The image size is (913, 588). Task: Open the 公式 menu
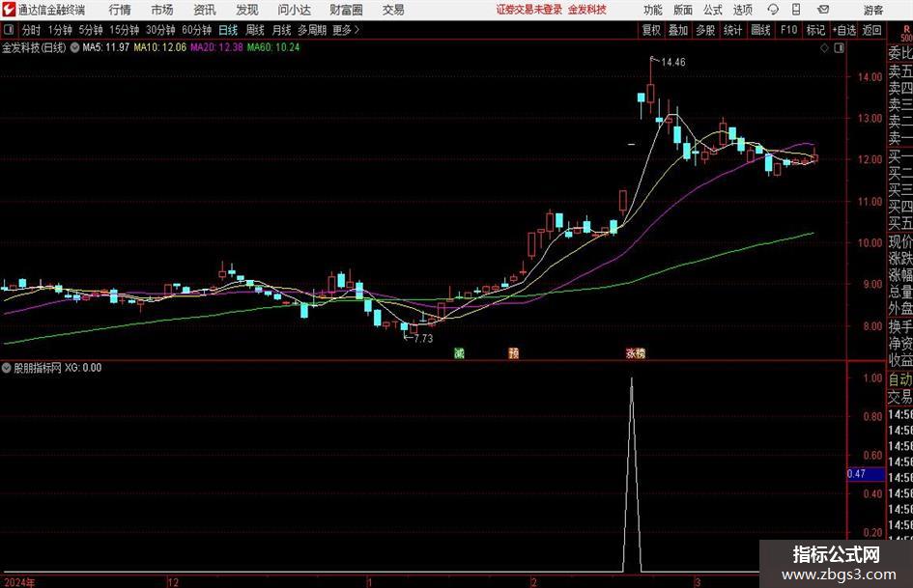click(x=713, y=10)
